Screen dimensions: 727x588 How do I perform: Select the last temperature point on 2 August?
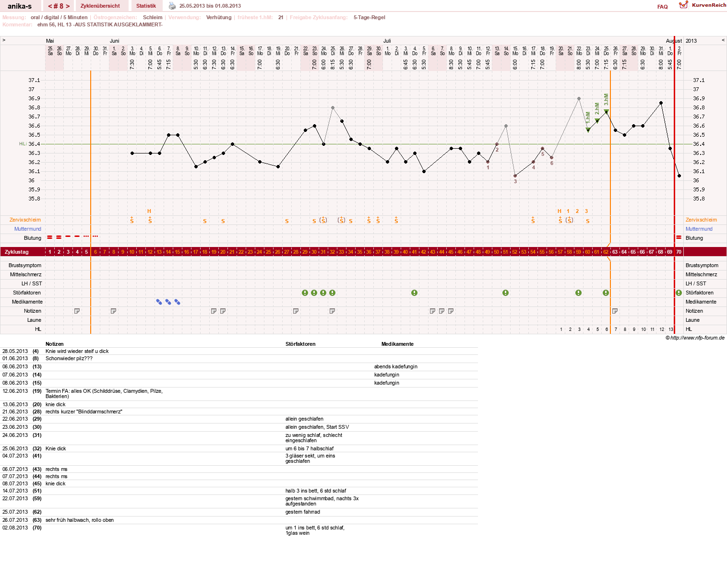[x=679, y=176]
